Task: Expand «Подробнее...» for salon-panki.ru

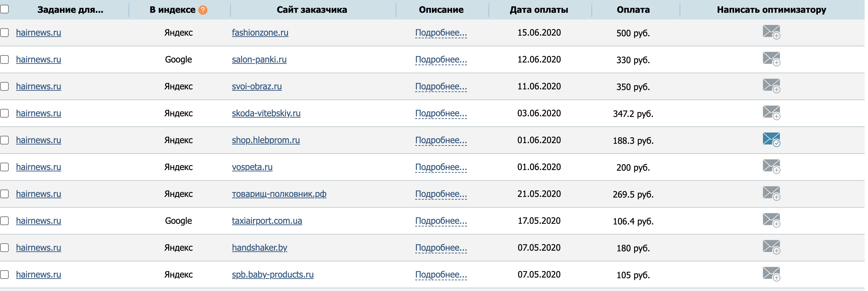Action: [x=441, y=59]
